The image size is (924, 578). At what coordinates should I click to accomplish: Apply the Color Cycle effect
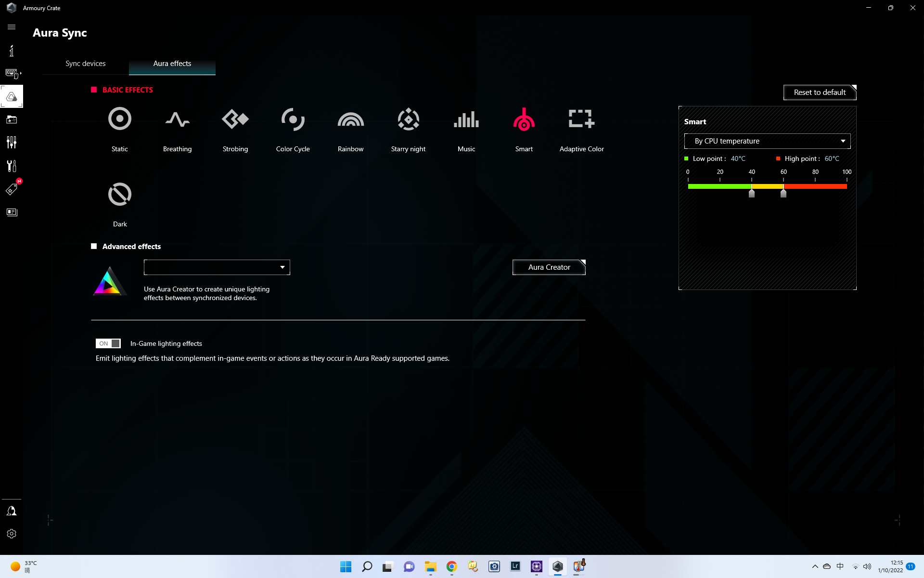(x=293, y=119)
